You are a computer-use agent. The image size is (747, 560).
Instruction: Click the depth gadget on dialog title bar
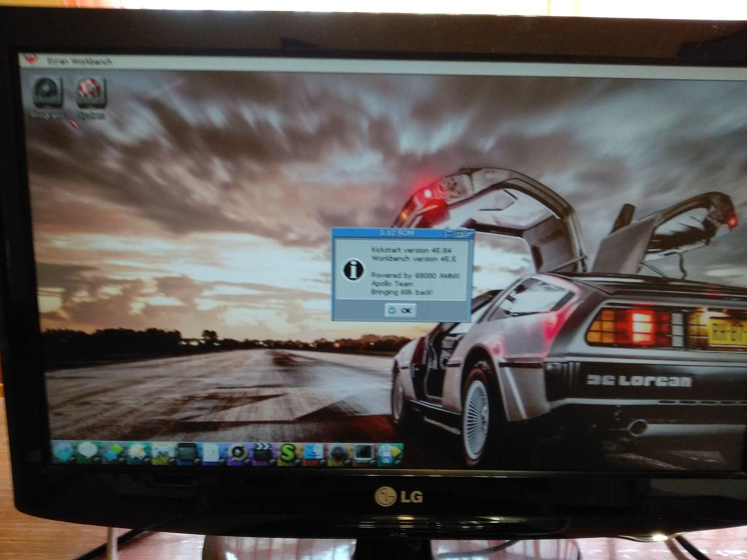(x=468, y=232)
